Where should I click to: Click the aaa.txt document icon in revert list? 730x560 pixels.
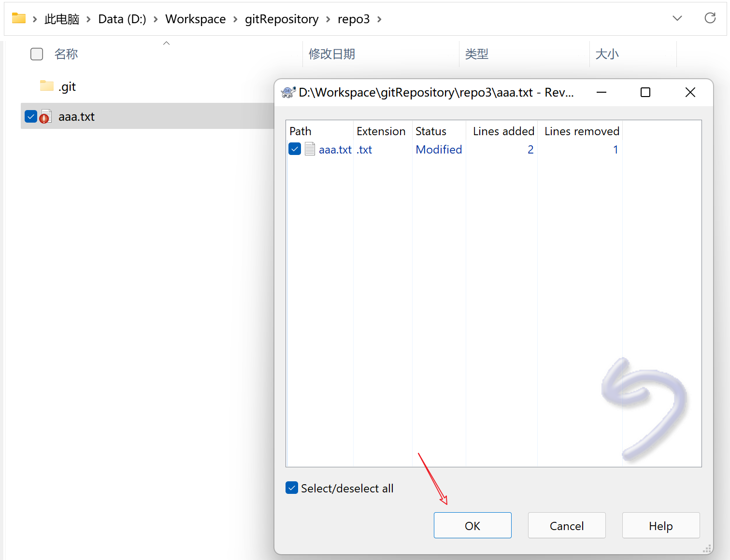click(x=310, y=150)
